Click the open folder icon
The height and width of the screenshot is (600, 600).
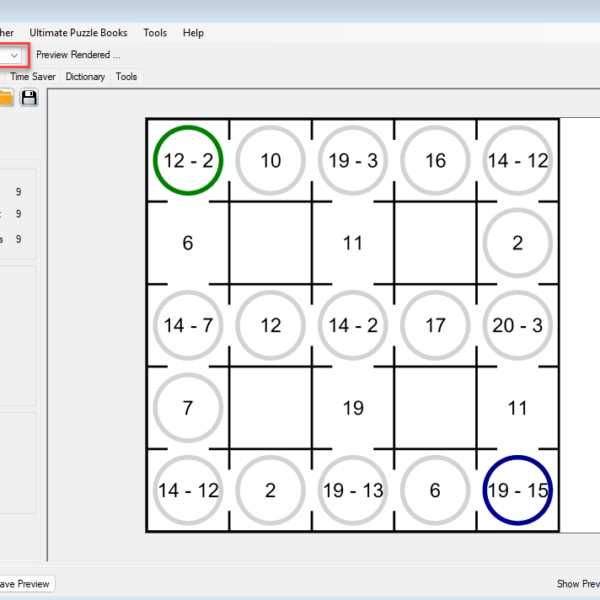pyautogui.click(x=5, y=97)
